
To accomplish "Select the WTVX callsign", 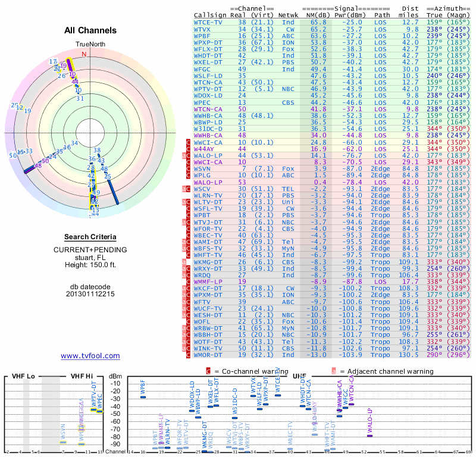I will click(x=202, y=29).
